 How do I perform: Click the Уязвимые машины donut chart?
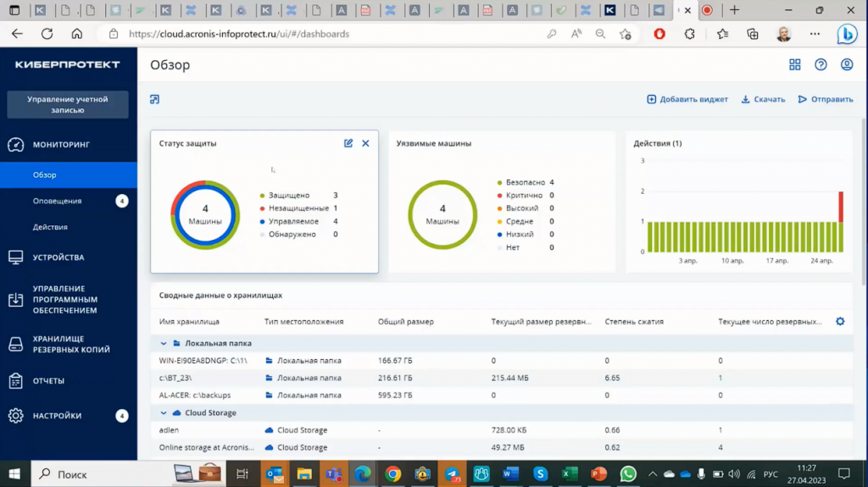(x=442, y=215)
